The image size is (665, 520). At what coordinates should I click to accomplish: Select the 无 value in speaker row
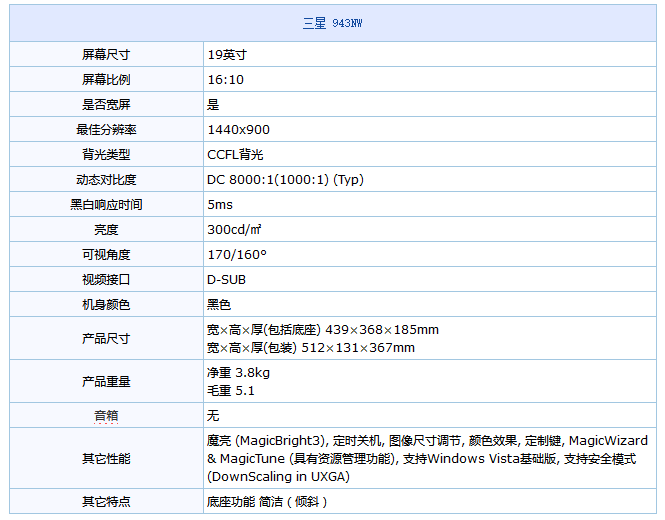213,415
